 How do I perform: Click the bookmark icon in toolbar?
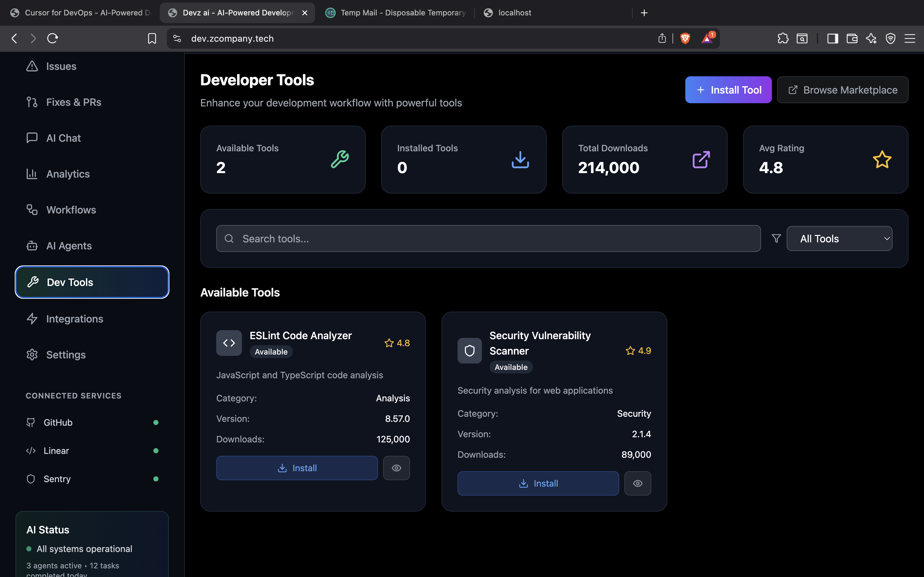point(152,38)
